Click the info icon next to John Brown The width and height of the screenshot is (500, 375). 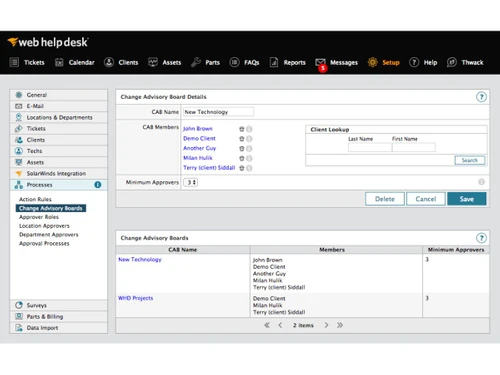pyautogui.click(x=249, y=129)
